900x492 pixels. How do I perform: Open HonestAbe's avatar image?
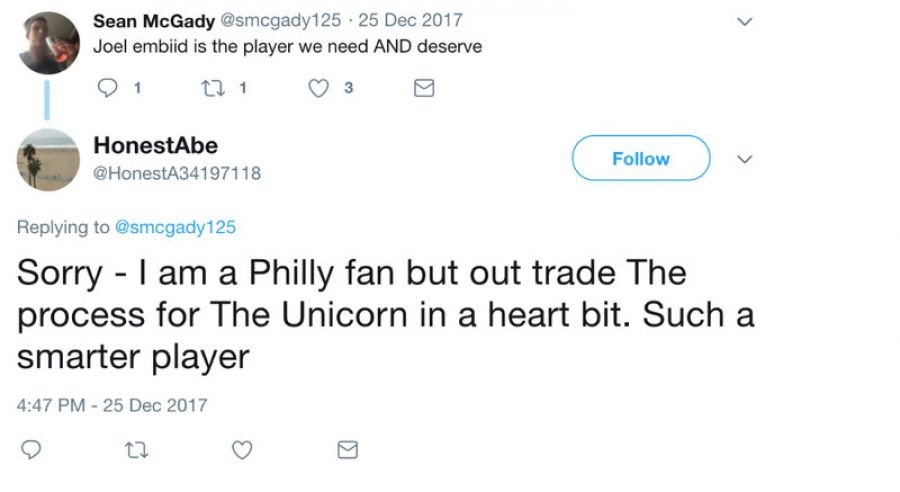click(48, 158)
